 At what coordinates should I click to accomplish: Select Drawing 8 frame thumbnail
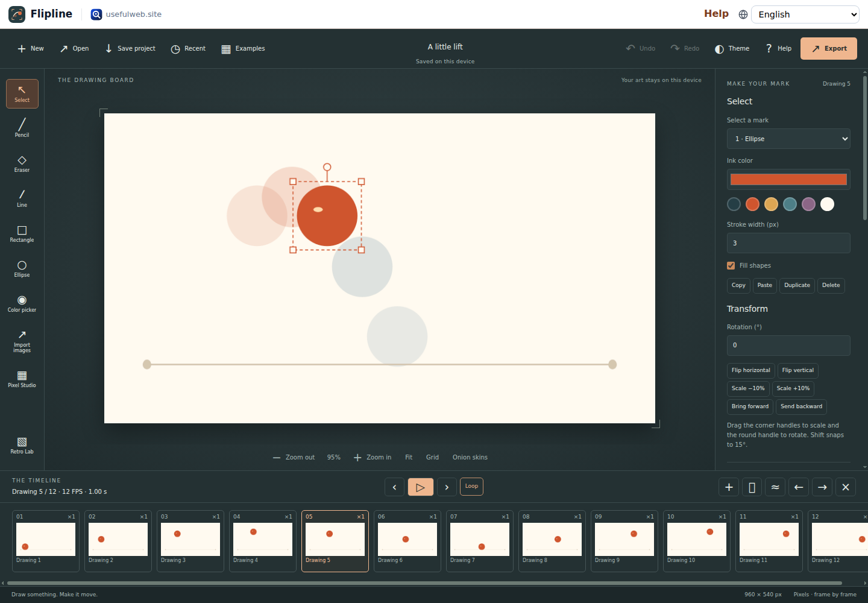[552, 541]
